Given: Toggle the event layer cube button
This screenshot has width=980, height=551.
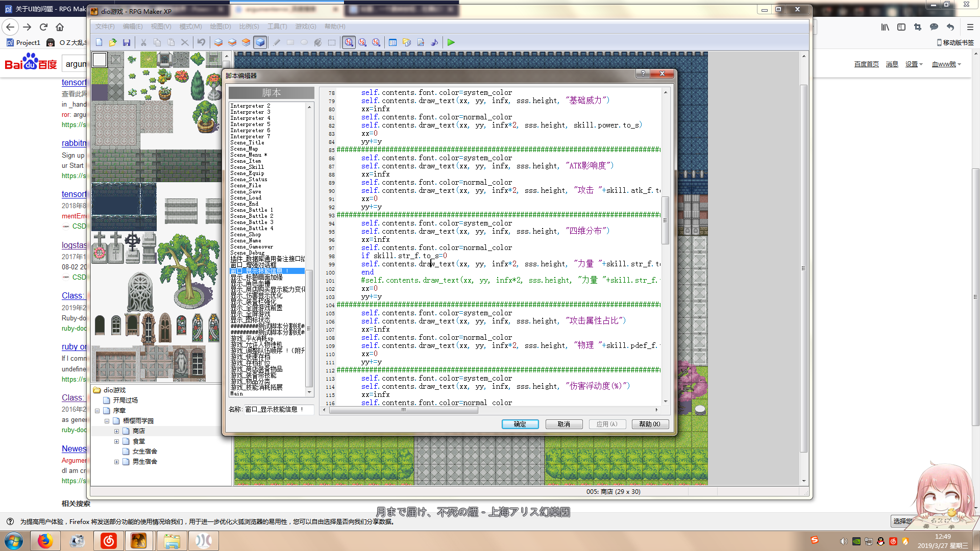Looking at the screenshot, I should 260,42.
